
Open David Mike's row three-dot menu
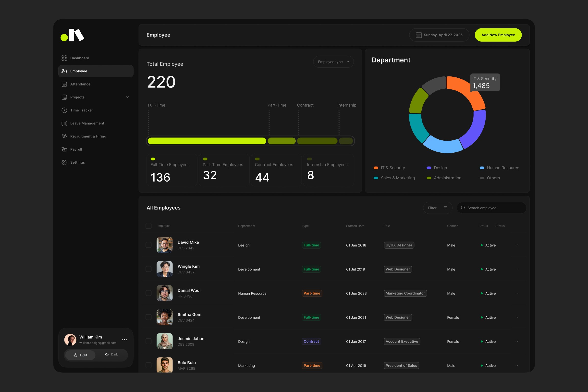click(517, 245)
